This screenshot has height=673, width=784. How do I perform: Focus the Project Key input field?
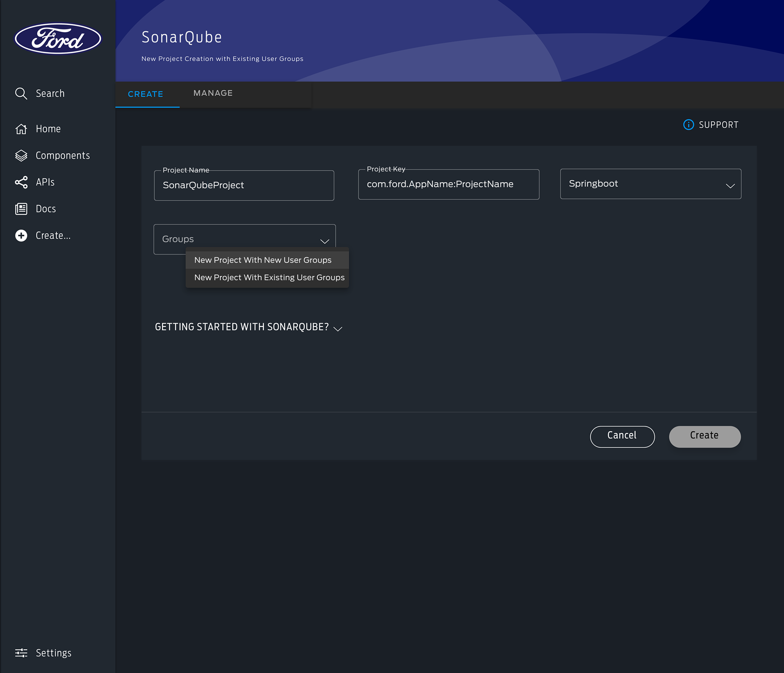[448, 184]
